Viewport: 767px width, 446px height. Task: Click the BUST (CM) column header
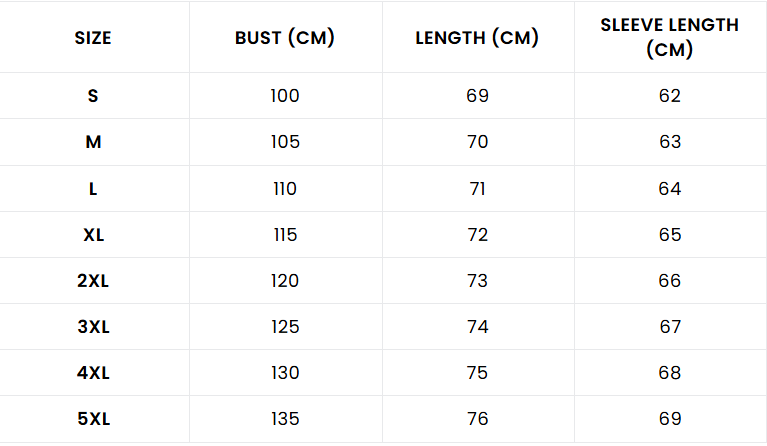click(x=285, y=39)
